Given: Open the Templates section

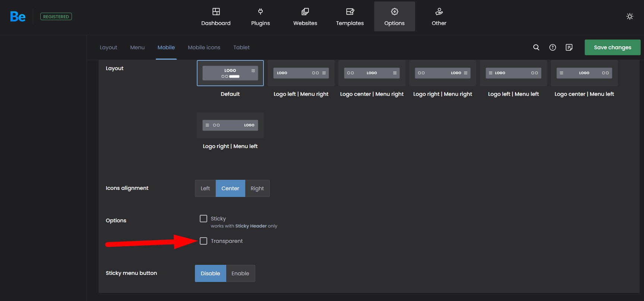Looking at the screenshot, I should (350, 17).
